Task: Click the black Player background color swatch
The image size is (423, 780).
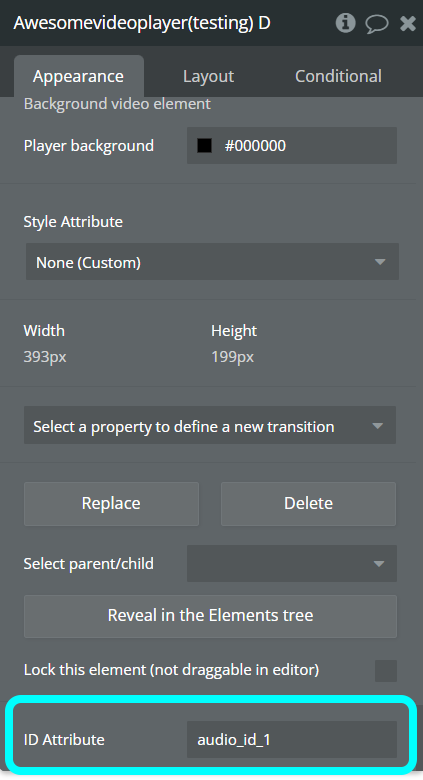Action: pos(205,146)
